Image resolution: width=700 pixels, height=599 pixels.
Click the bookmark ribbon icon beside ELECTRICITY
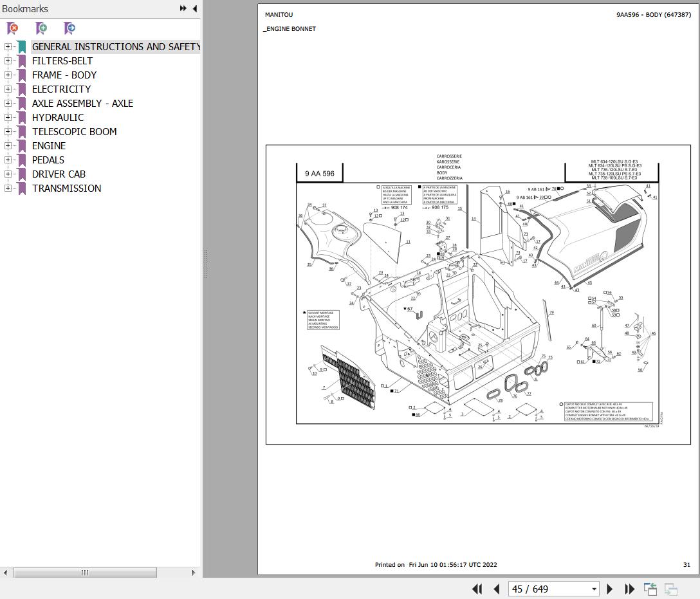click(22, 89)
